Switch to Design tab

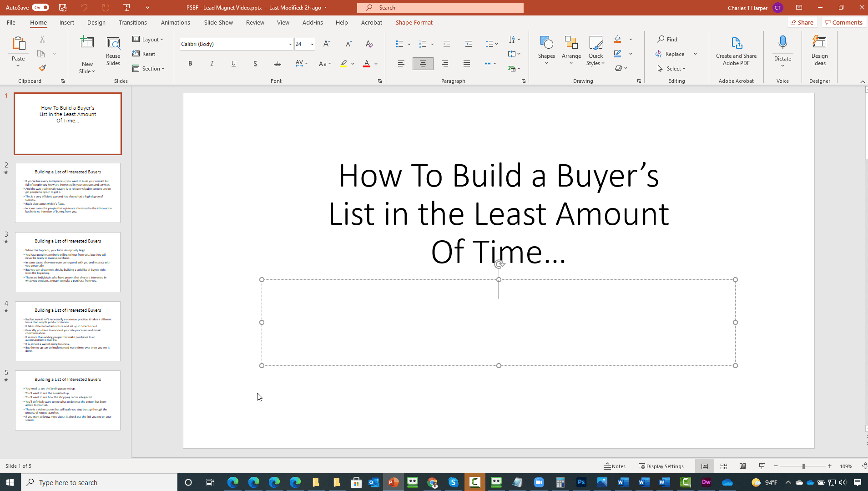(x=96, y=22)
